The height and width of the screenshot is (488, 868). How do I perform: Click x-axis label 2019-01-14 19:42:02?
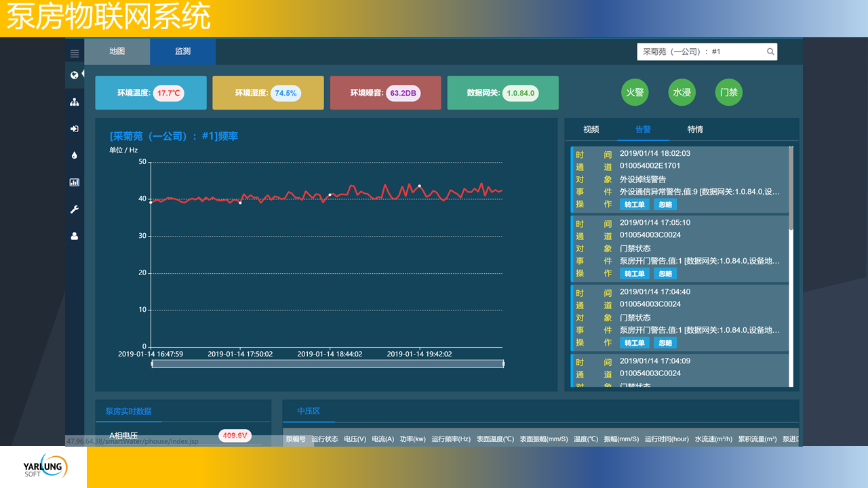pos(419,354)
